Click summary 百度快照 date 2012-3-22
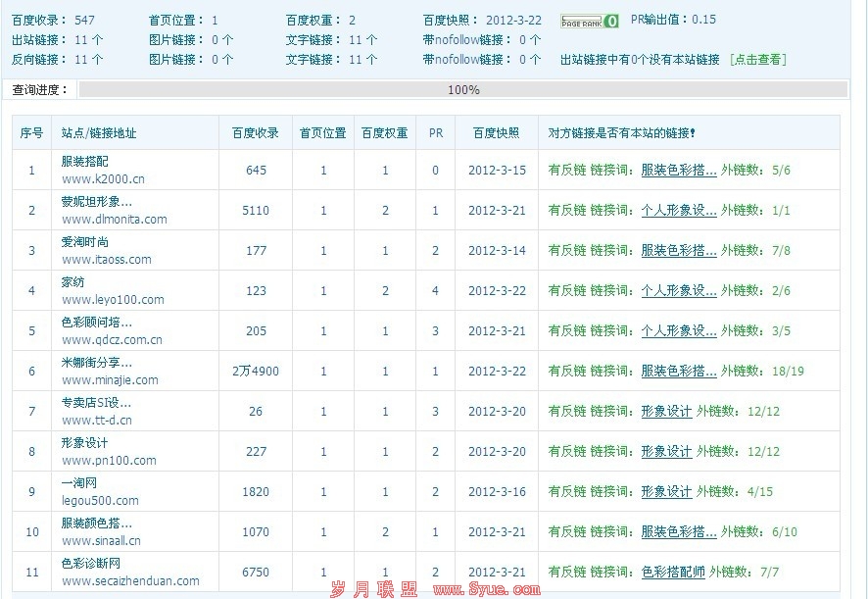Image resolution: width=868 pixels, height=599 pixels. click(513, 21)
